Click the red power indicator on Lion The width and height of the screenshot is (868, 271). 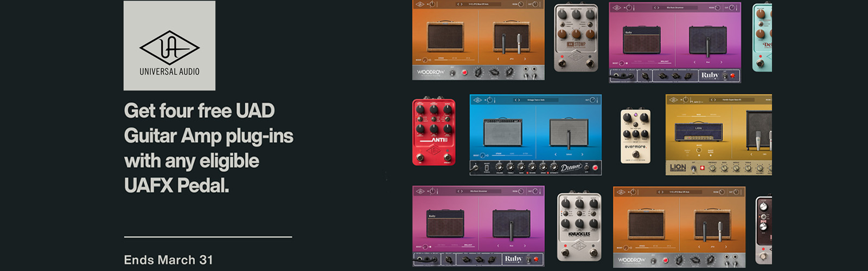point(702,168)
